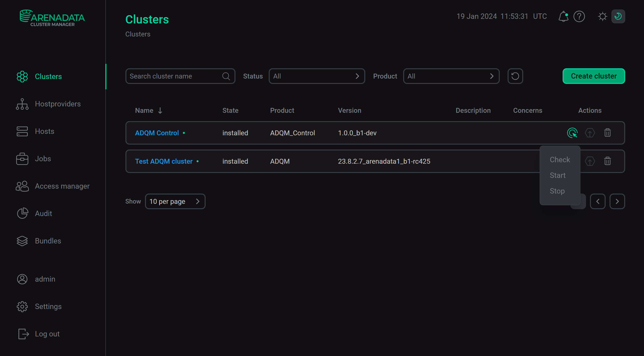Open the Test ADQM cluster link

click(164, 161)
